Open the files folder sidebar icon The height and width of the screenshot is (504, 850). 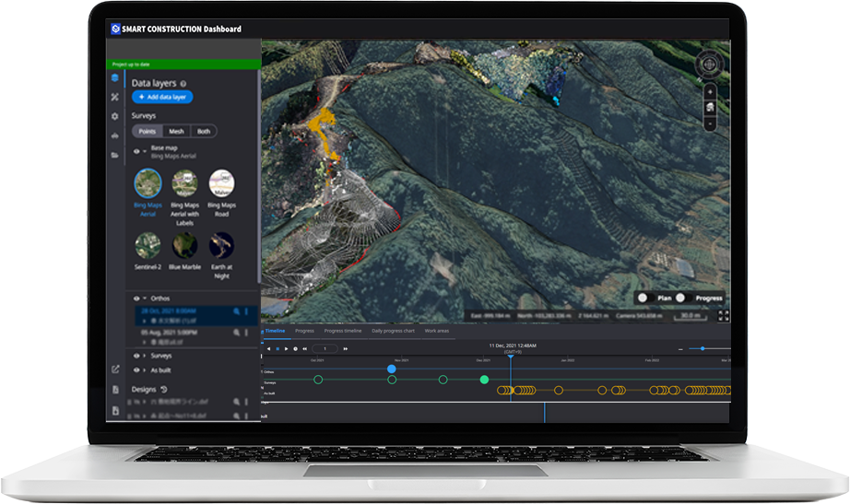coord(114,155)
